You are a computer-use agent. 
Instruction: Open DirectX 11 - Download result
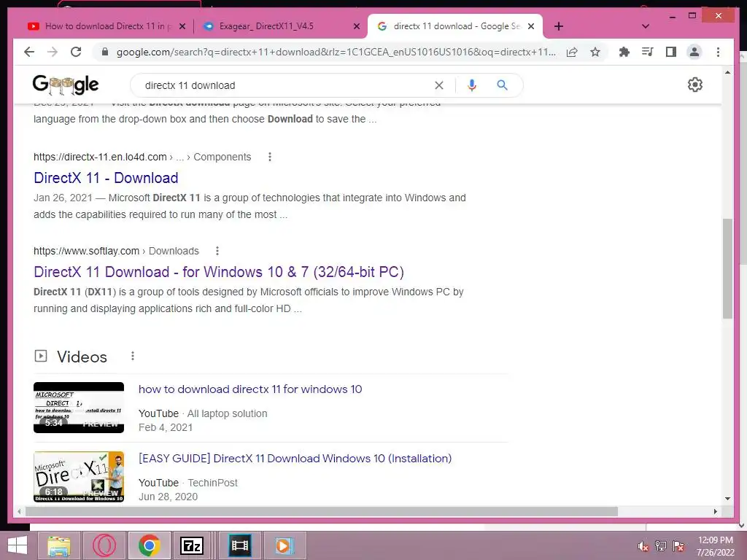[106, 178]
